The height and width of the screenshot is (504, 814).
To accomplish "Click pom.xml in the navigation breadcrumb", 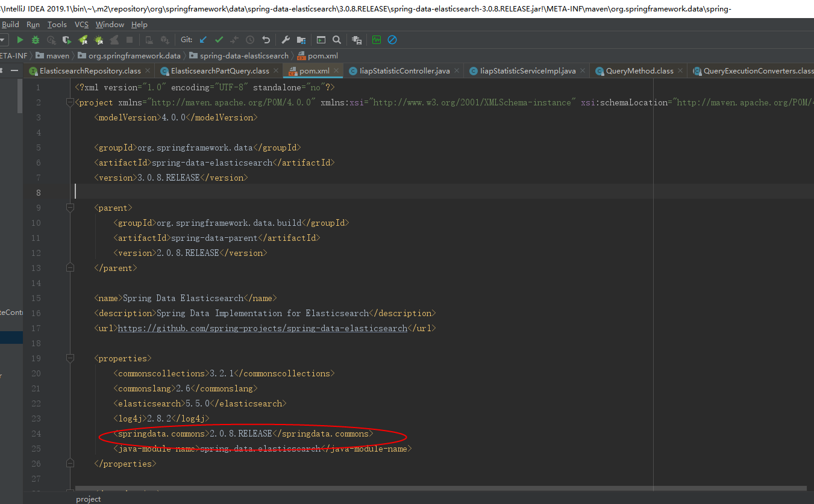I will pyautogui.click(x=317, y=56).
